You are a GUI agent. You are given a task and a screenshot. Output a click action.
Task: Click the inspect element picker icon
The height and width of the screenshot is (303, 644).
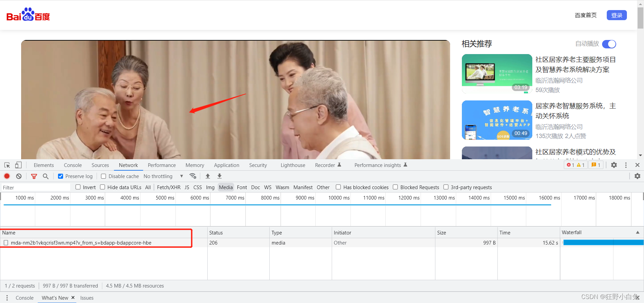point(7,165)
